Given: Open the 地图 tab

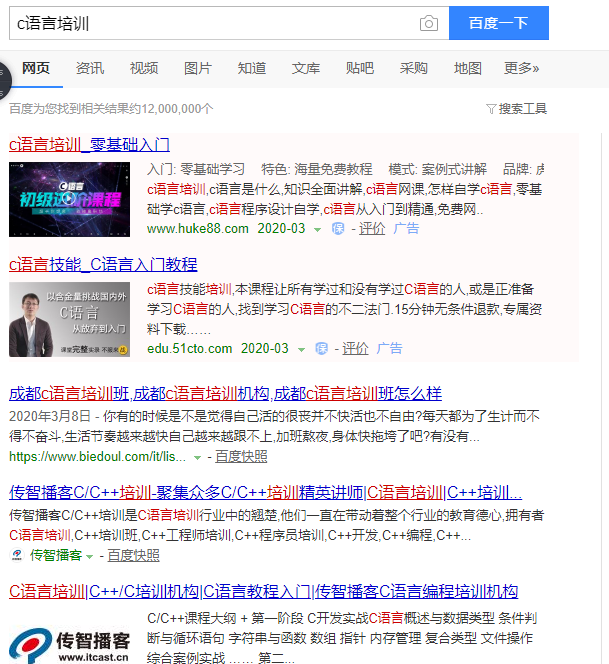Looking at the screenshot, I should 468,68.
